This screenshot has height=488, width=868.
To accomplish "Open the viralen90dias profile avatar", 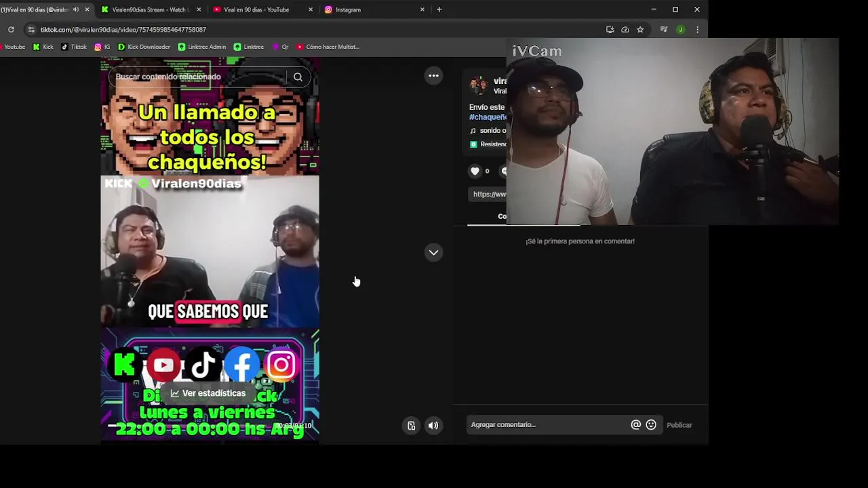I will point(479,85).
